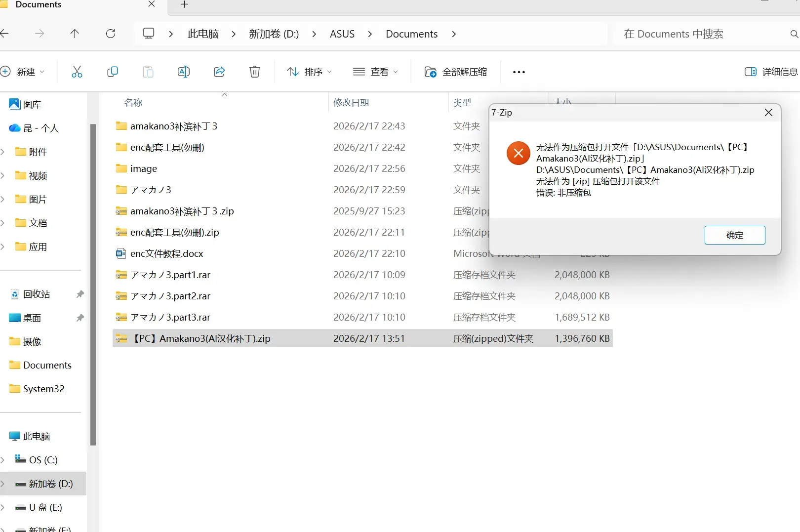Expand the OS (C:) drive tree

pyautogui.click(x=3, y=460)
